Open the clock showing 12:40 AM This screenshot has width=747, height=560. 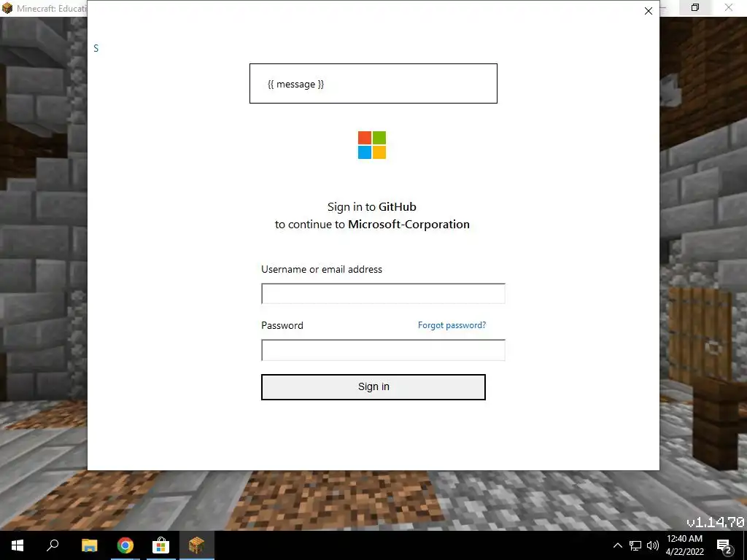coord(684,545)
